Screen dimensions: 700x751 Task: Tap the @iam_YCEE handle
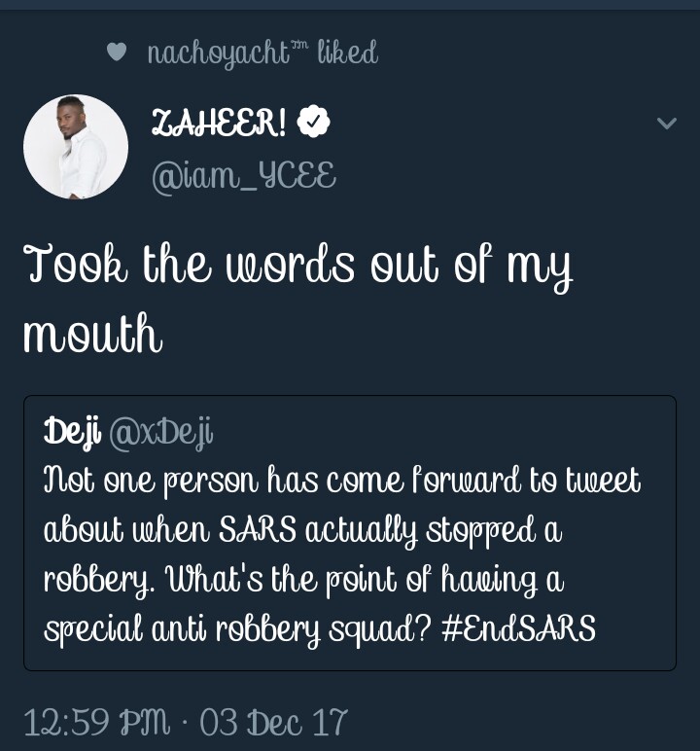click(244, 175)
